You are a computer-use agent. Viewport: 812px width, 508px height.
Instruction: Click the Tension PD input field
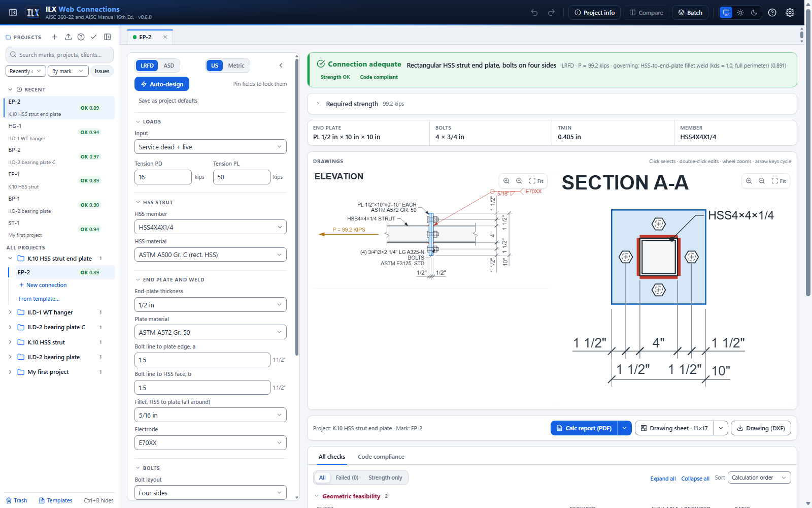pyautogui.click(x=163, y=177)
